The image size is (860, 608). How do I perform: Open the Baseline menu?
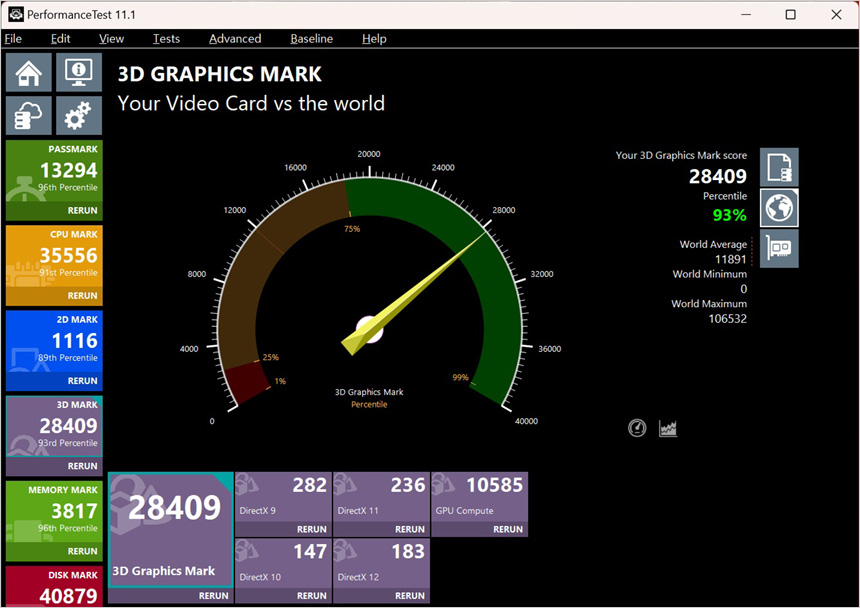coord(311,39)
